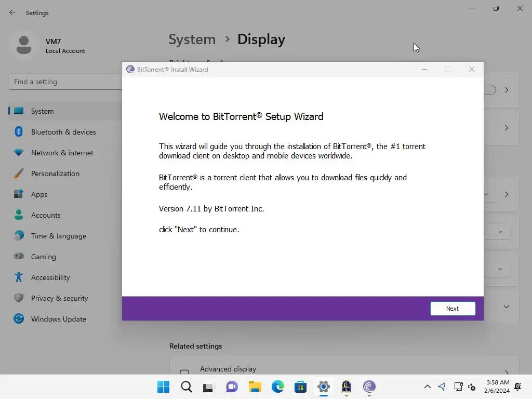Screen dimensions: 532x399
Task: Click location arrow tray icon
Action: pos(442,387)
